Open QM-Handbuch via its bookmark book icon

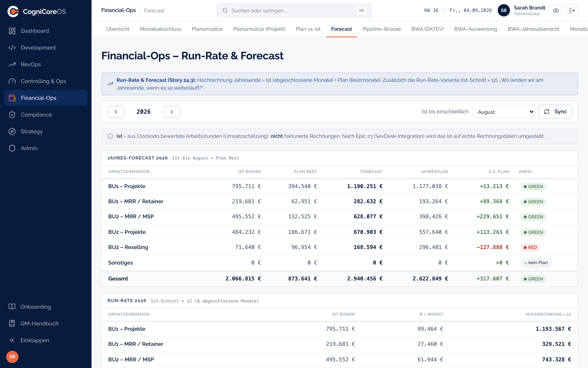coord(12,323)
